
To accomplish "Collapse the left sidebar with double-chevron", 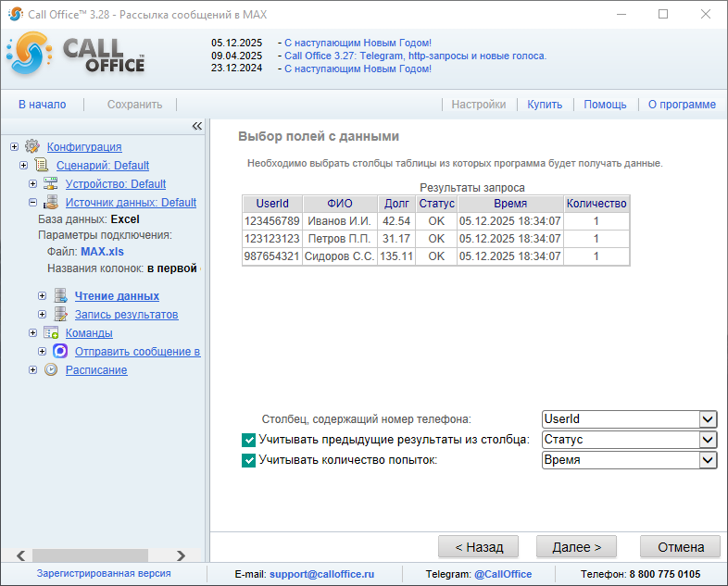I will (196, 126).
